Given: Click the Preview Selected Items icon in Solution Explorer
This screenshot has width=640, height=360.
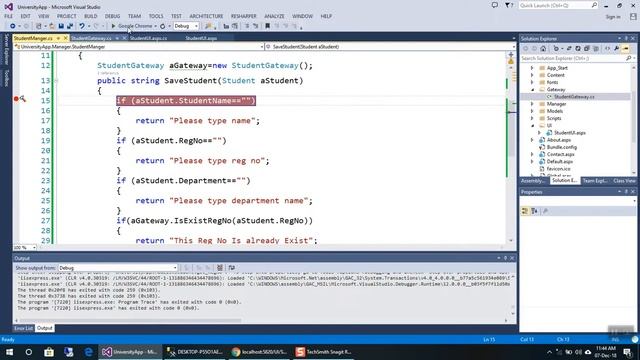Looking at the screenshot, I should pyautogui.click(x=625, y=49).
